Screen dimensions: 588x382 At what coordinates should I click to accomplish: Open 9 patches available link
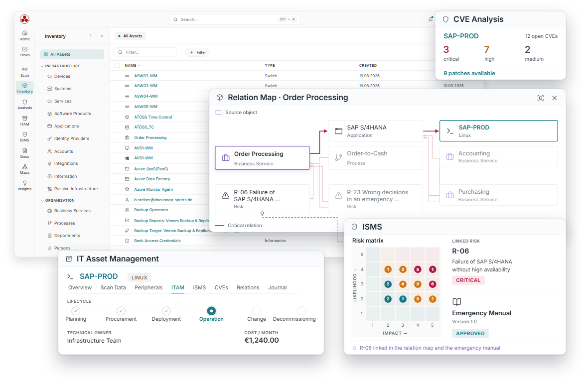[x=469, y=74]
